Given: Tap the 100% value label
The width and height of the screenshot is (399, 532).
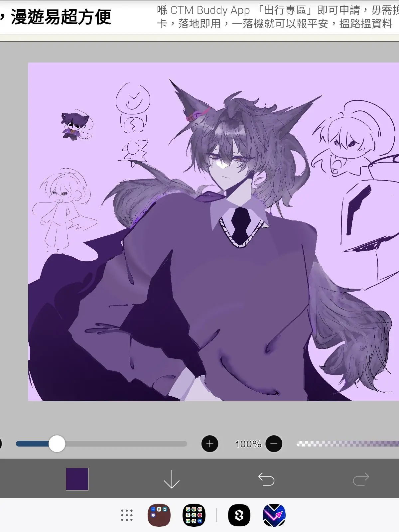Looking at the screenshot, I should pos(248,444).
